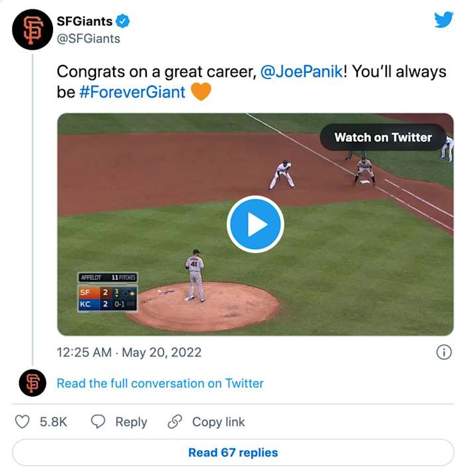The image size is (463, 476).
Task: Open the SFGiants display name
Action: tap(85, 21)
